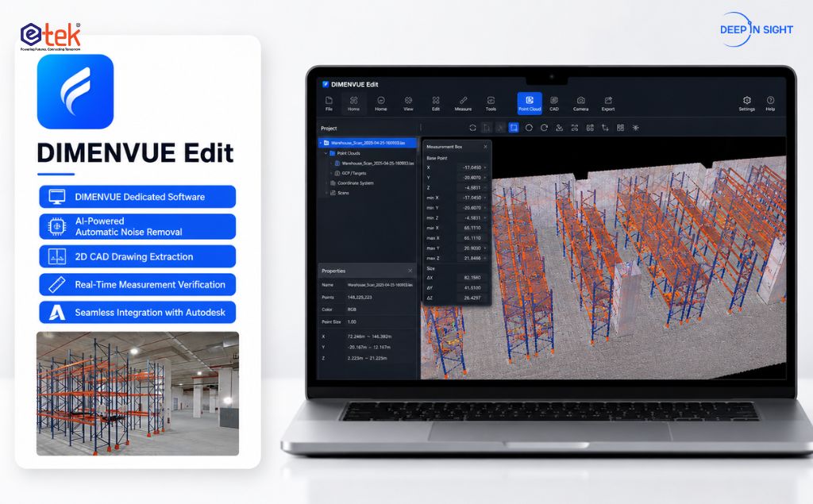
Task: Click the sync arrows icon in sub-toolbar
Action: pos(472,128)
